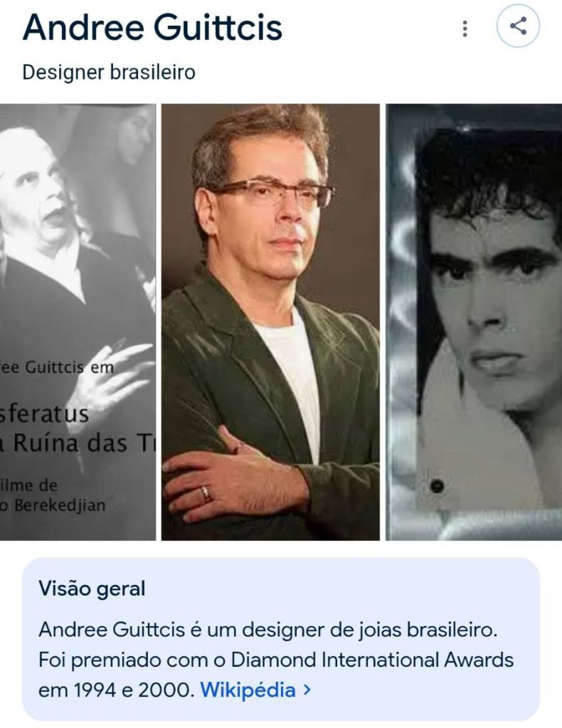The height and width of the screenshot is (728, 562).
Task: Open the three-dot more options menu
Action: click(465, 28)
